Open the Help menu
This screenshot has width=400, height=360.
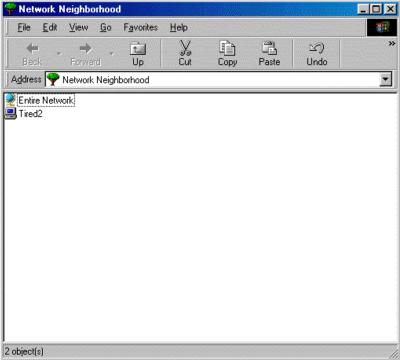[179, 27]
